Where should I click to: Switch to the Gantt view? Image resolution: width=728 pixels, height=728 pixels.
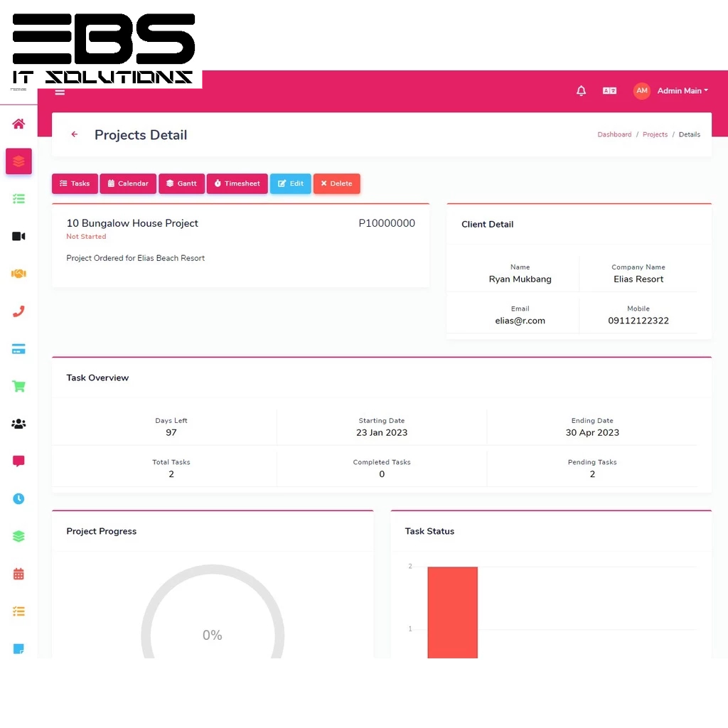point(181,183)
